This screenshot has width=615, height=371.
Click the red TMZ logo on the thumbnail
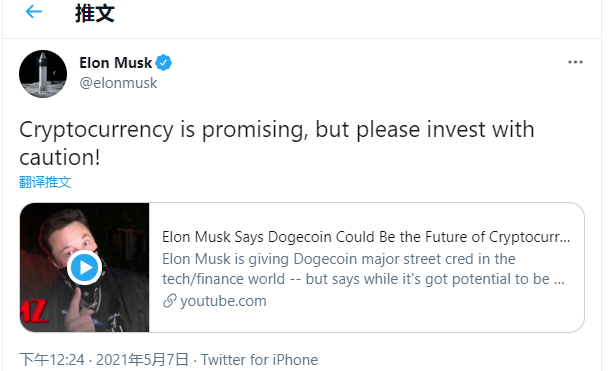[x=35, y=312]
